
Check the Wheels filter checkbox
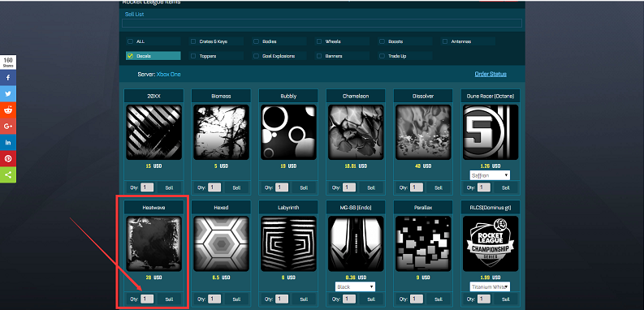click(318, 41)
